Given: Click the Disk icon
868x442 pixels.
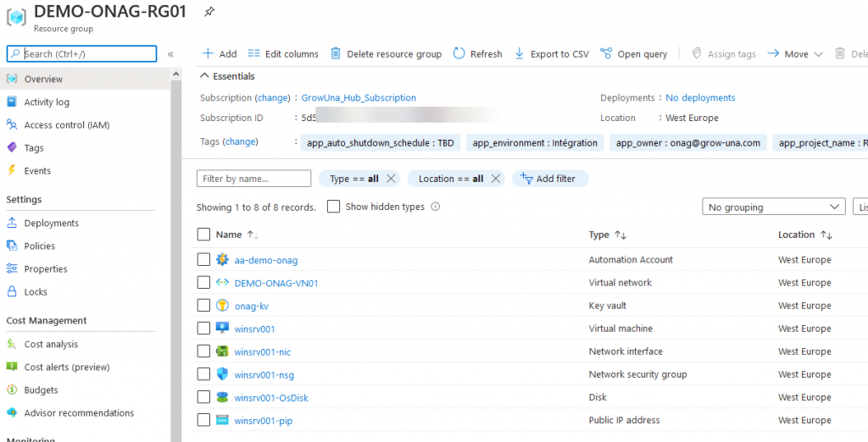Looking at the screenshot, I should pos(222,397).
